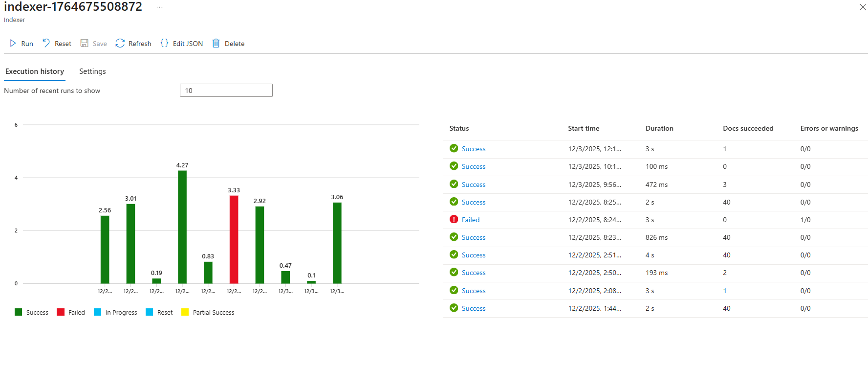This screenshot has width=868, height=369.
Task: Click the number of recent runs field
Action: coord(226,91)
